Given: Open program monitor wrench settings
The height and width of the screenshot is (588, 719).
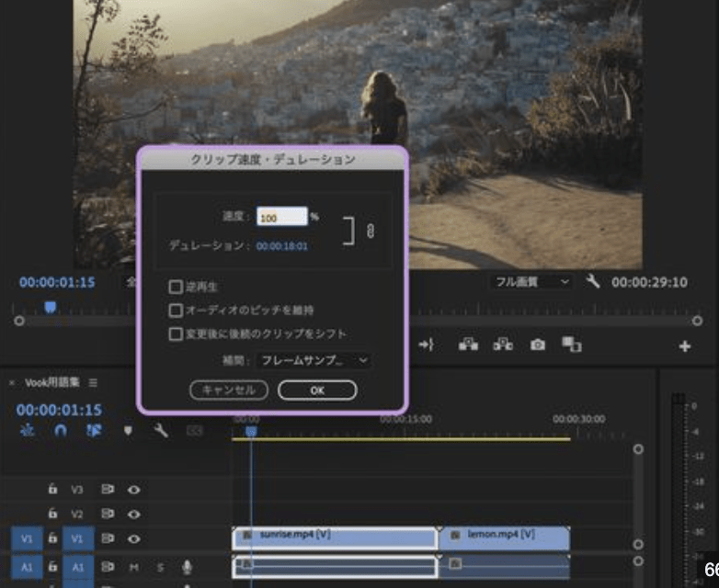Looking at the screenshot, I should [593, 282].
